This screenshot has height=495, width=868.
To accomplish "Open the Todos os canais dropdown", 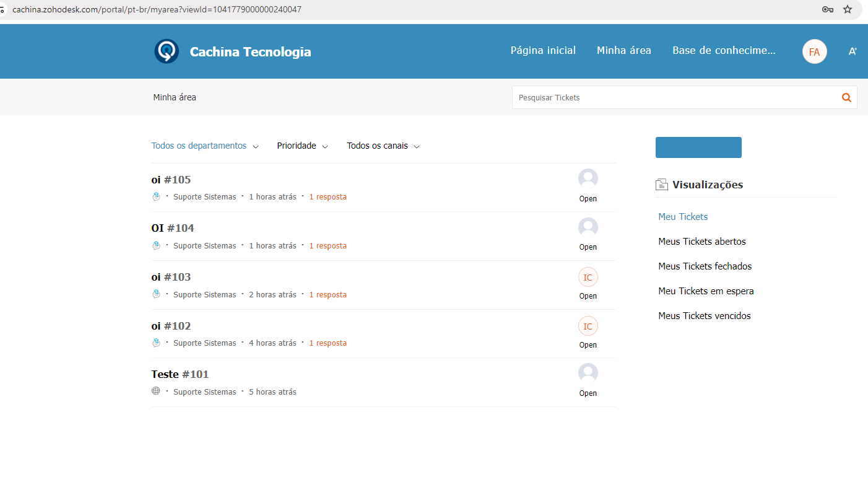I will pyautogui.click(x=383, y=146).
